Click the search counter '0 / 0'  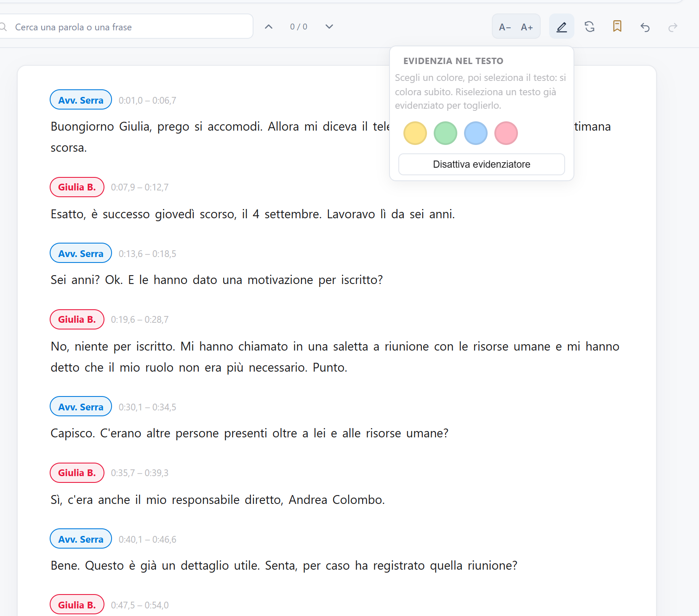(x=299, y=27)
